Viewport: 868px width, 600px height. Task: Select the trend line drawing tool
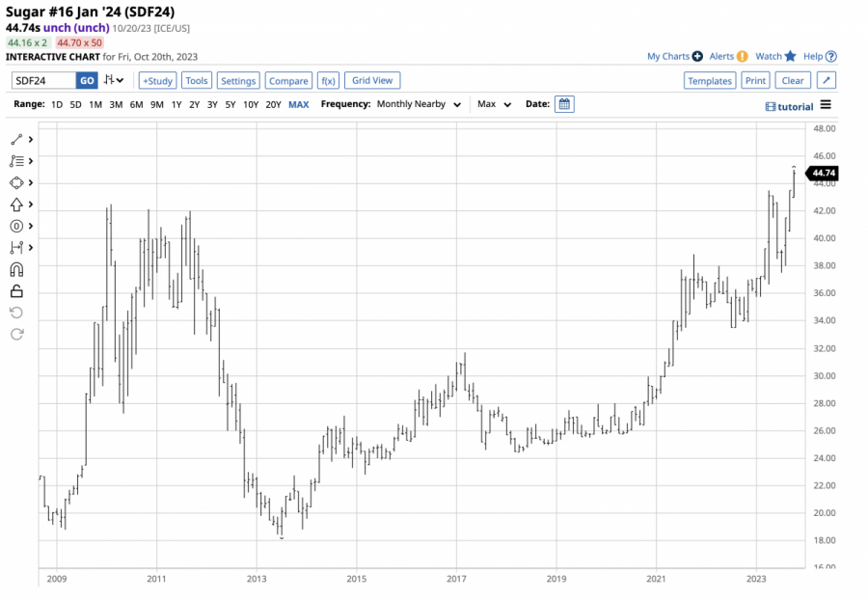tap(16, 140)
